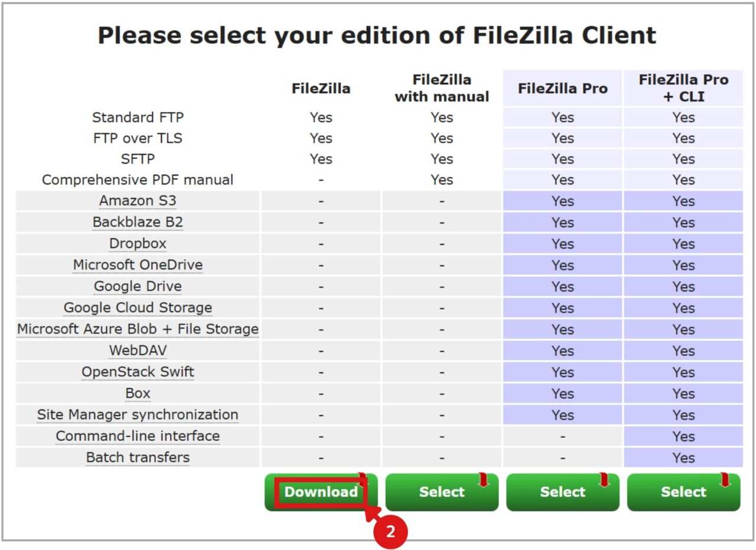Select the FileZilla with manual edition
Screen dimensions: 756x550
[x=442, y=492]
